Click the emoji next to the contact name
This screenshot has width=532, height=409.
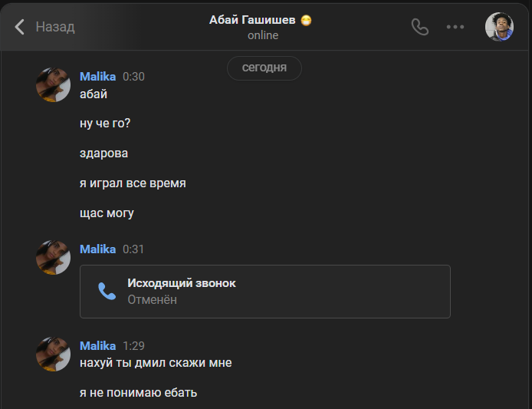[x=307, y=21]
